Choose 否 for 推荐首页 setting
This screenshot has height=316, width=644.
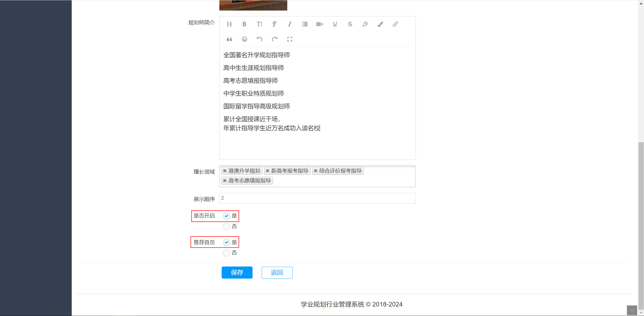click(x=226, y=253)
